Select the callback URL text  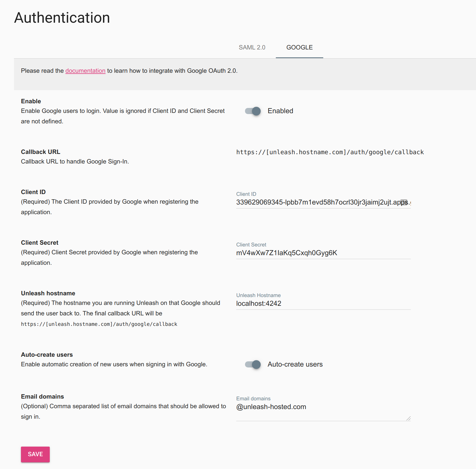point(330,152)
